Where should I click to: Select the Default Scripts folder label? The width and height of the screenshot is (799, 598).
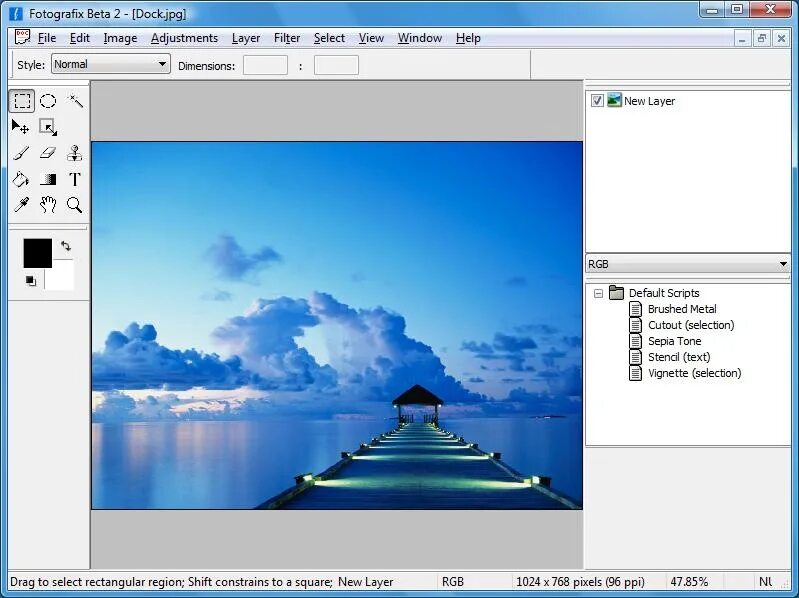(x=664, y=293)
